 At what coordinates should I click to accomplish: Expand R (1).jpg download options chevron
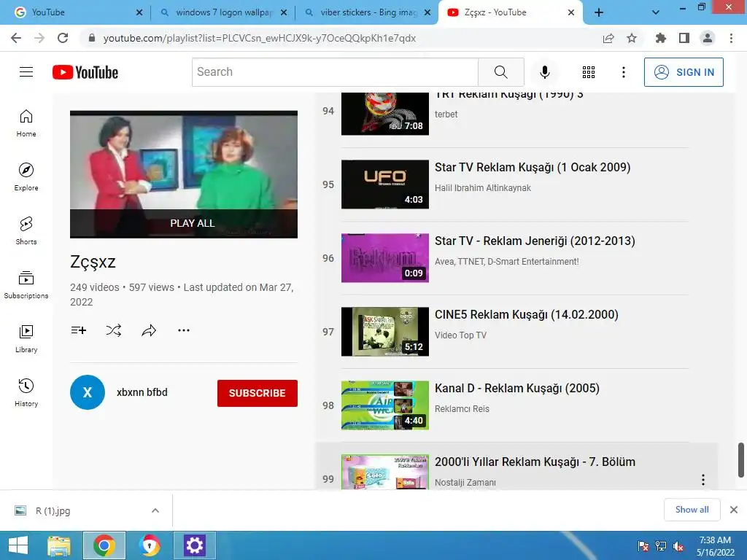(155, 510)
